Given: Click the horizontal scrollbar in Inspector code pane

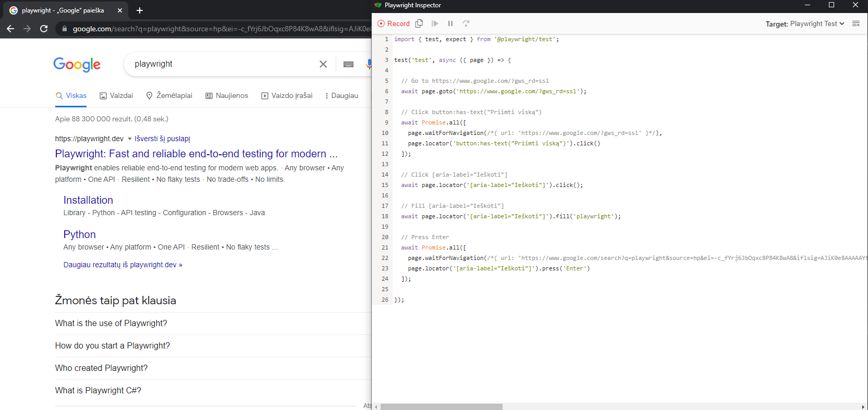Looking at the screenshot, I should (x=441, y=407).
